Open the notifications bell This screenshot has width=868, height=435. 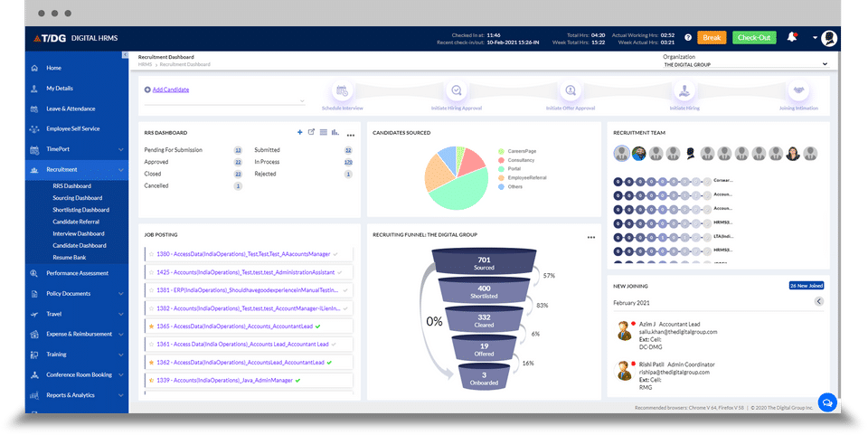[792, 37]
